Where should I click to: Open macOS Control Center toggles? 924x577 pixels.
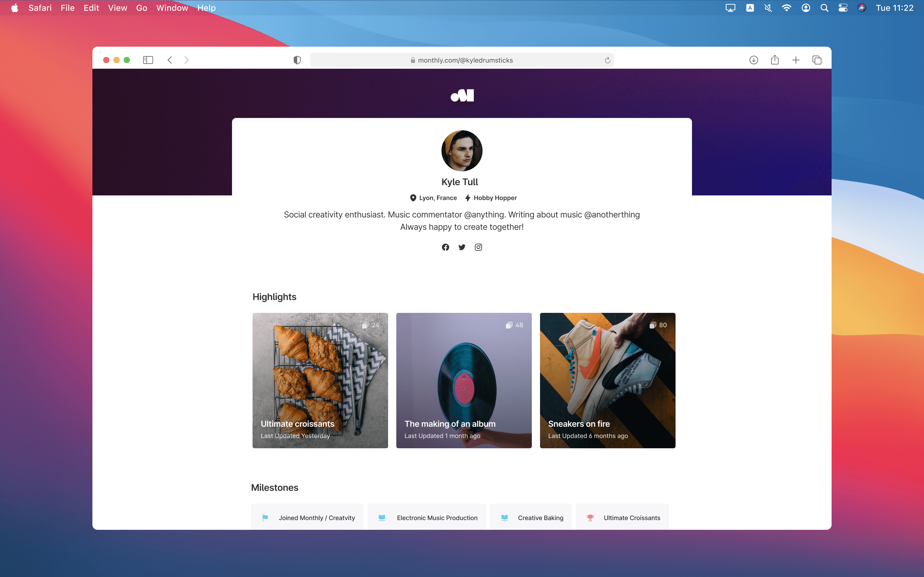point(843,8)
